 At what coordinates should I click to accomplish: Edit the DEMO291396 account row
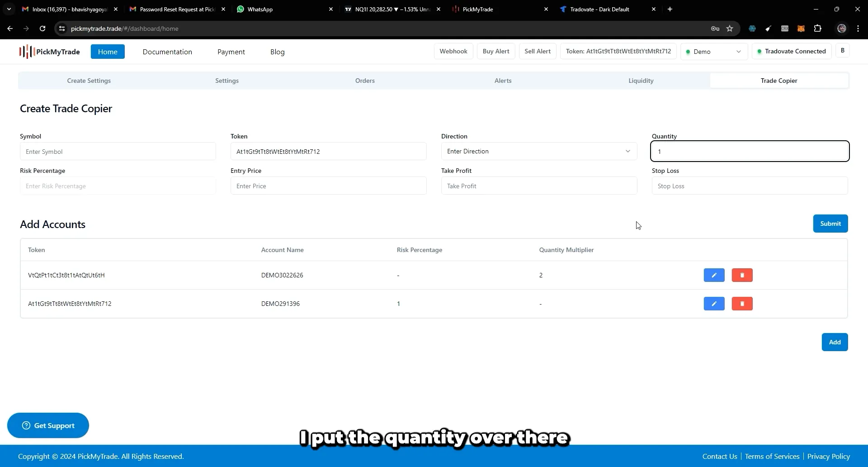[714, 304]
